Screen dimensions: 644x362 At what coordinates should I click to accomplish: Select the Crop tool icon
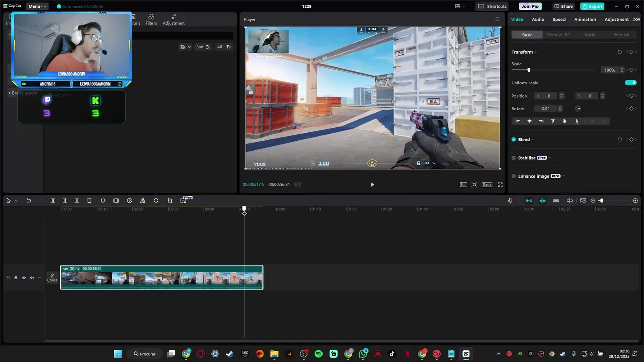click(170, 201)
